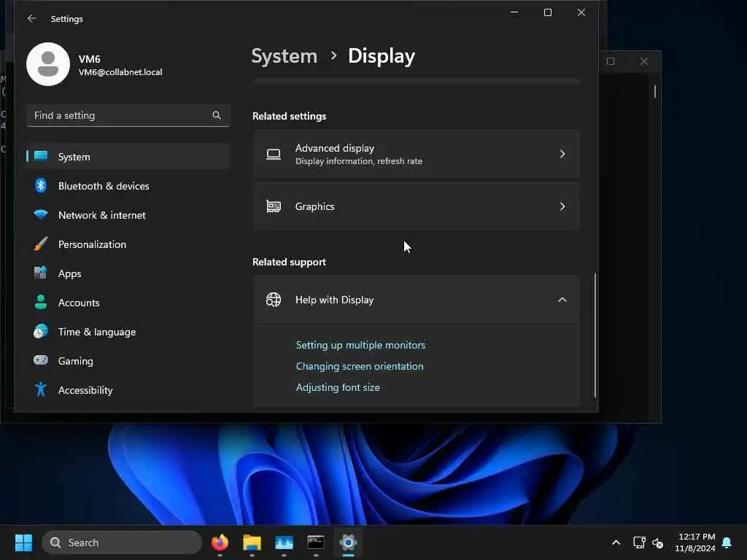Image resolution: width=747 pixels, height=560 pixels.
Task: Go to Personalization settings
Action: click(x=128, y=244)
